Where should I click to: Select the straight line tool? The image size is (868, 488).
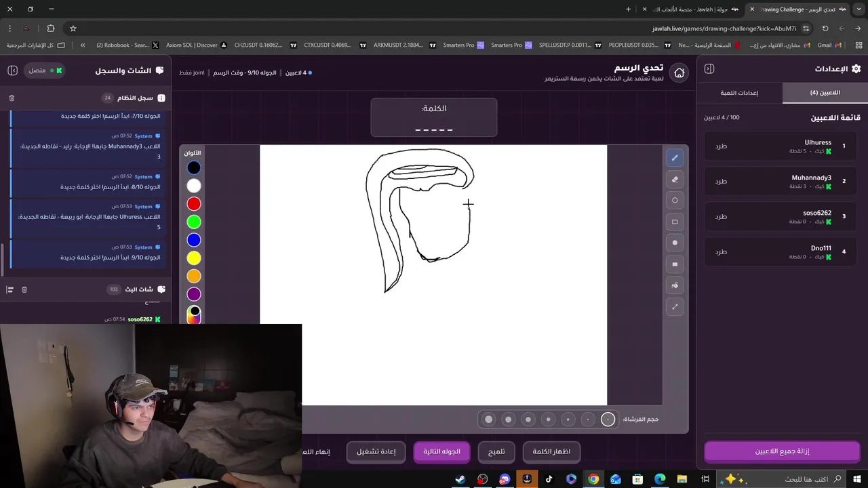pyautogui.click(x=675, y=307)
